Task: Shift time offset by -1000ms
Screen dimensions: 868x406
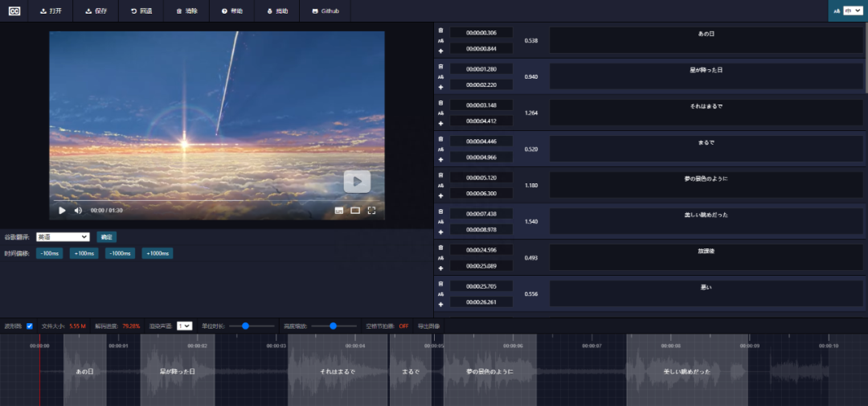Action: pos(120,253)
